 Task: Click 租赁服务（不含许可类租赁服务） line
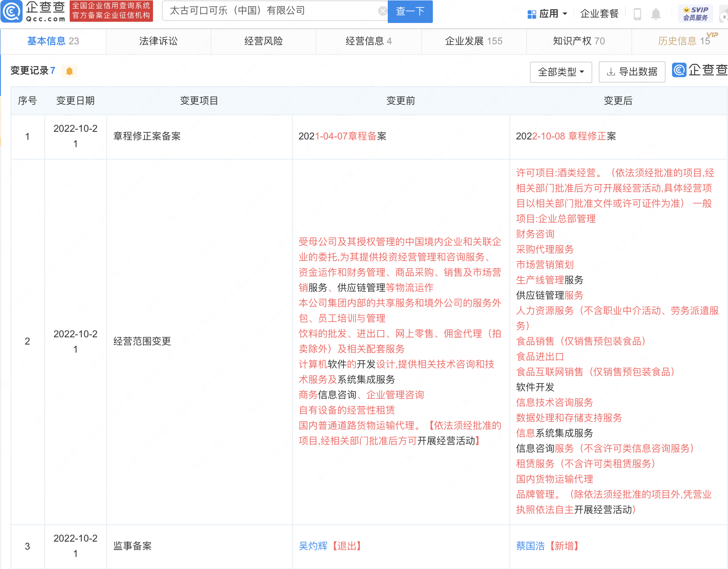tap(586, 464)
